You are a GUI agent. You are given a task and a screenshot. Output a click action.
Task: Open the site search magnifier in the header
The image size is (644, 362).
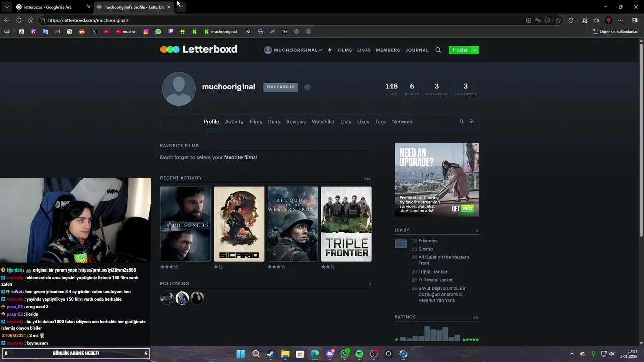(438, 50)
